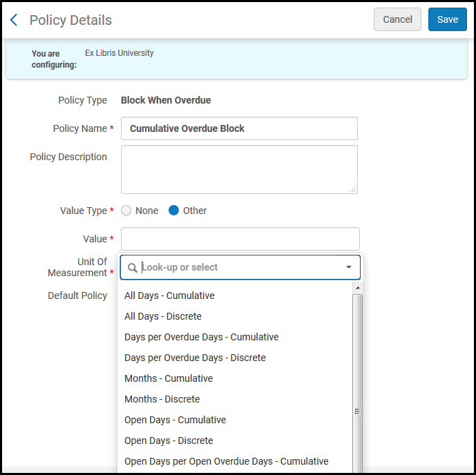The image size is (476, 475).
Task: Select Open Days - Cumulative option
Action: tap(175, 420)
